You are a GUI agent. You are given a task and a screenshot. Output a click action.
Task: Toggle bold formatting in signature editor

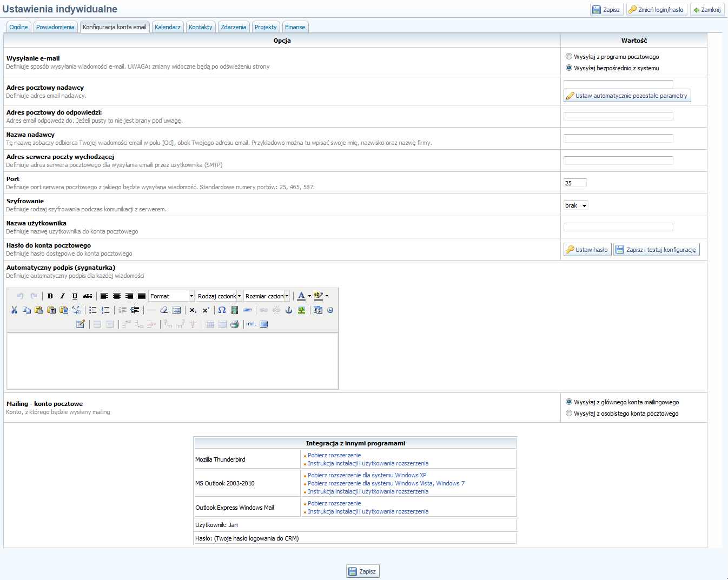click(50, 296)
